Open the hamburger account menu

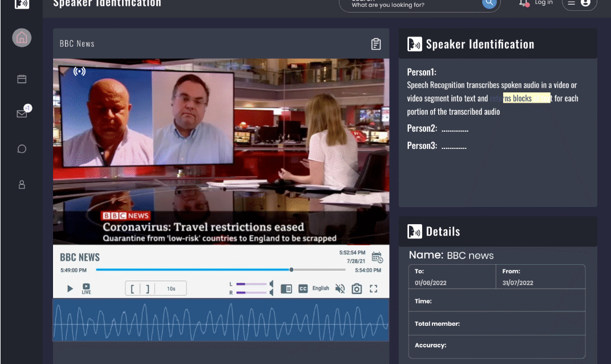(579, 3)
